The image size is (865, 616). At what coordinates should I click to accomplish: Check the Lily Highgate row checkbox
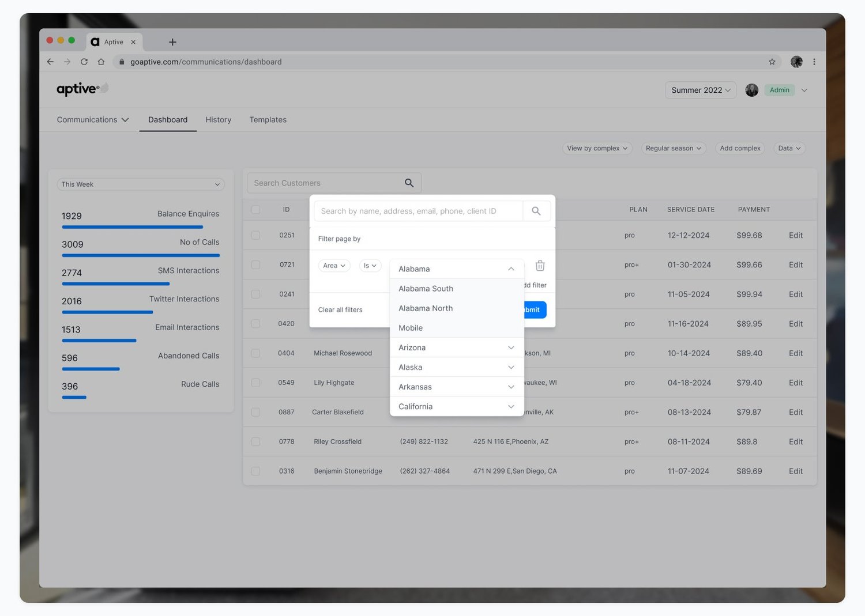pyautogui.click(x=256, y=383)
